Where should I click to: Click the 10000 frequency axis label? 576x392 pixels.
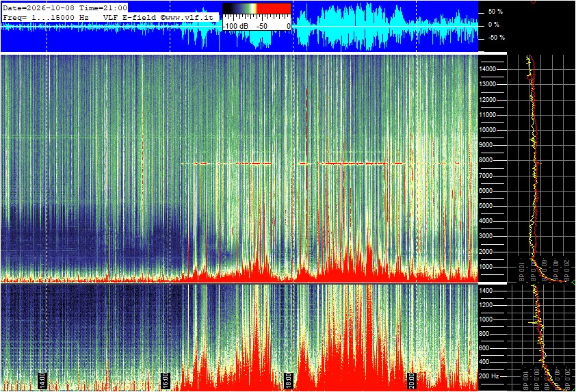coord(488,130)
